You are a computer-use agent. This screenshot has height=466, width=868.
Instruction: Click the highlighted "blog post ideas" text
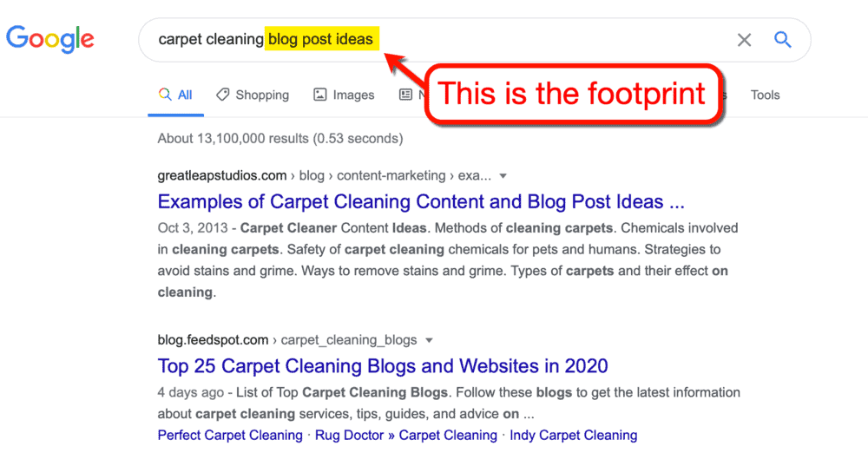(321, 39)
